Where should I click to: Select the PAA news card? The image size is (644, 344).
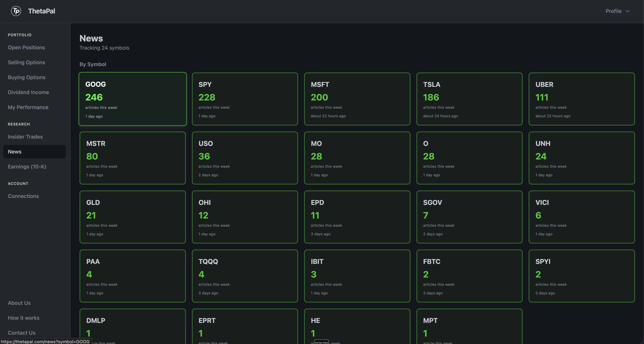[x=133, y=276]
